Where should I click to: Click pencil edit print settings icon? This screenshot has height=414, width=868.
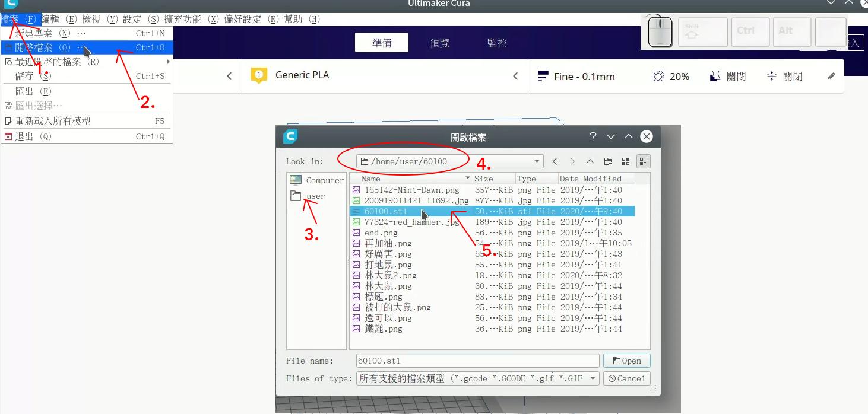point(831,76)
